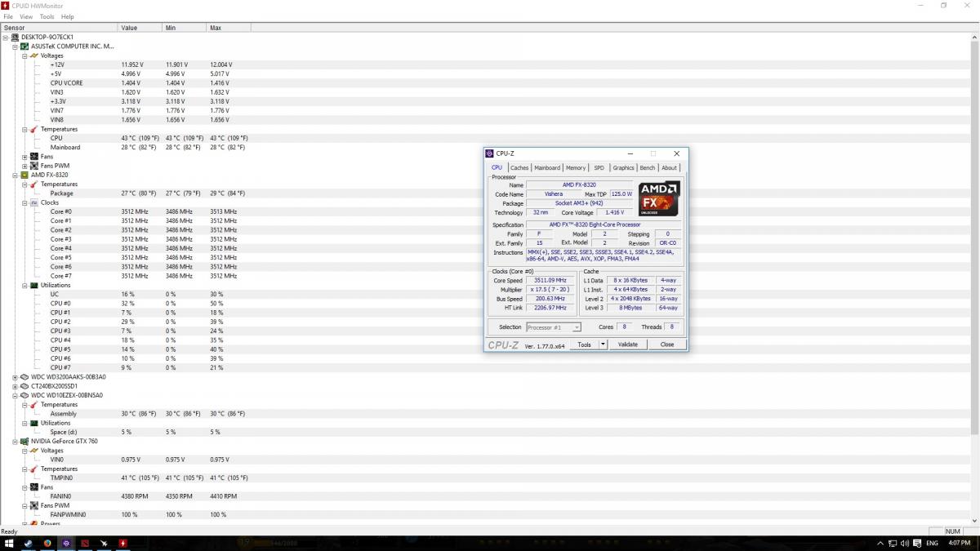Collapse the motherboard Voltages group
The height and width of the screenshot is (551, 980).
24,56
